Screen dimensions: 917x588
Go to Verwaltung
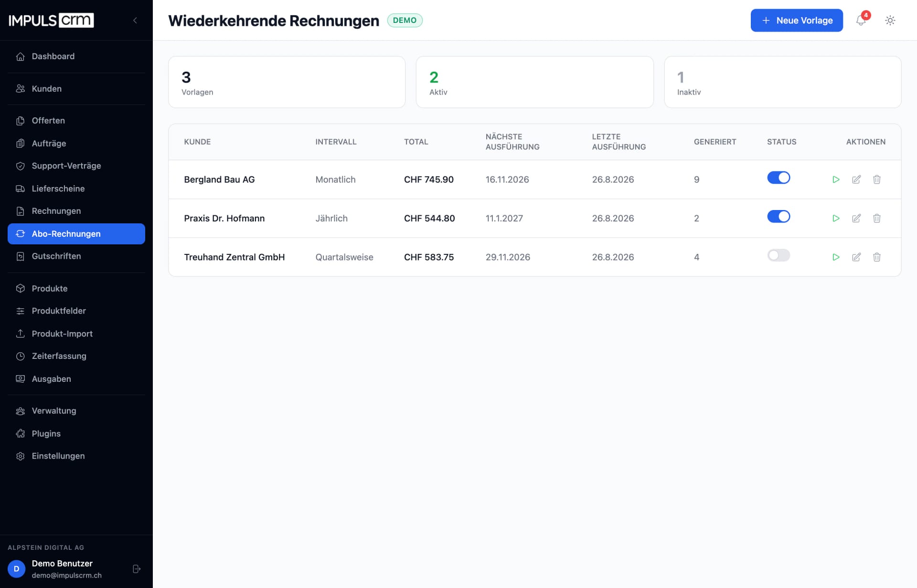[76, 411]
